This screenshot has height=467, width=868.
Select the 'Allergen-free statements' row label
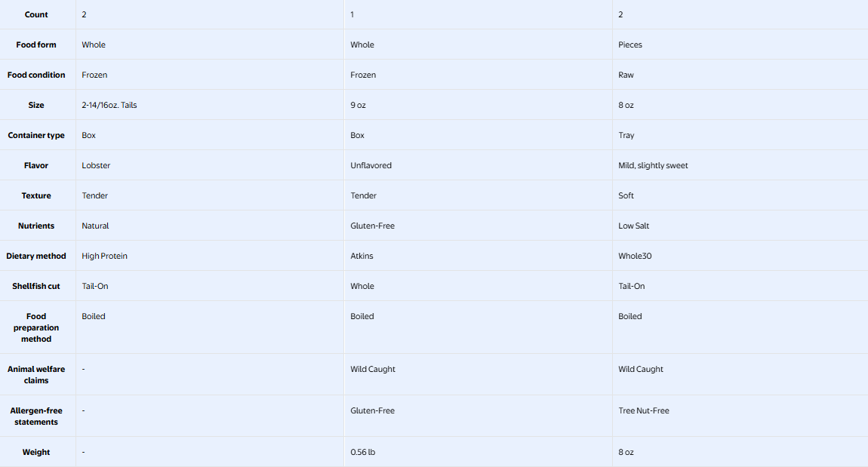[36, 416]
